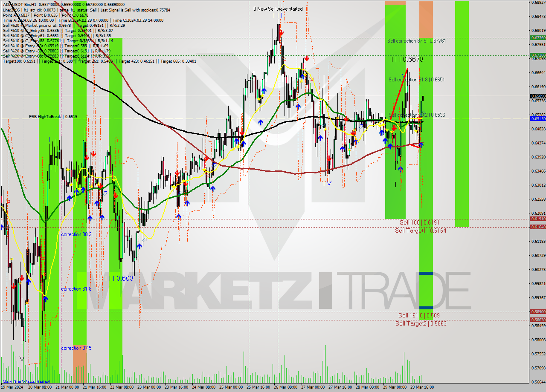Click the red 0.61640 price tag
Image resolution: width=546 pixels, height=392 pixels.
(x=537, y=227)
